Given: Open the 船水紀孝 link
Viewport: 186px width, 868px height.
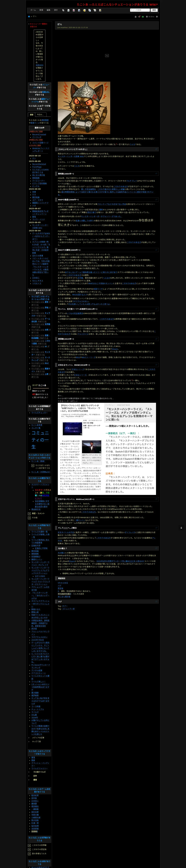Looking at the screenshot, I should (x=35, y=795).
